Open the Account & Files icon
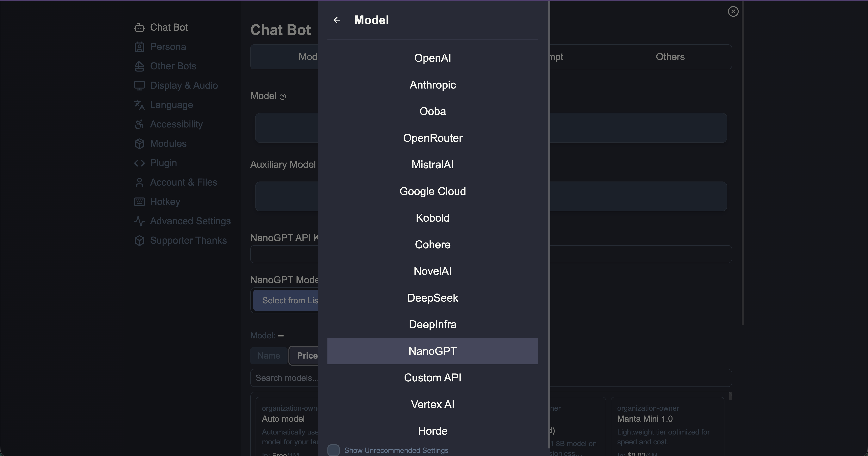The height and width of the screenshot is (456, 868). coord(139,182)
